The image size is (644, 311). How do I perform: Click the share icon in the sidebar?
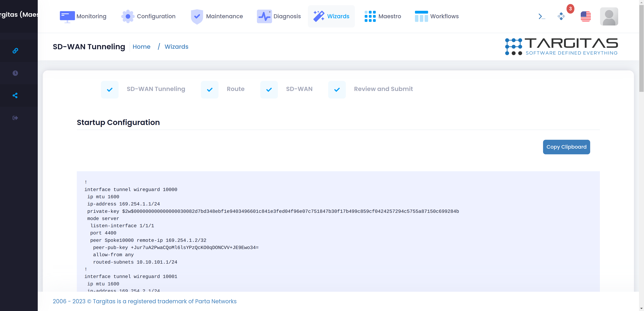point(15,95)
